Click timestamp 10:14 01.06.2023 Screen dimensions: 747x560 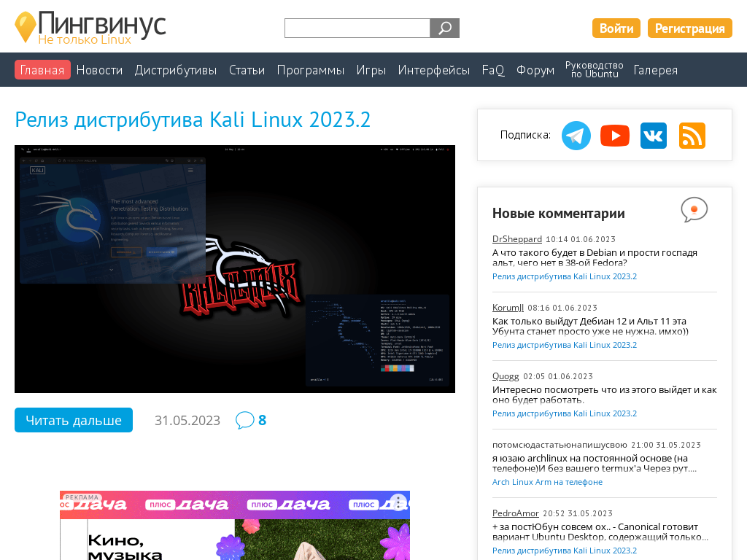coord(580,239)
